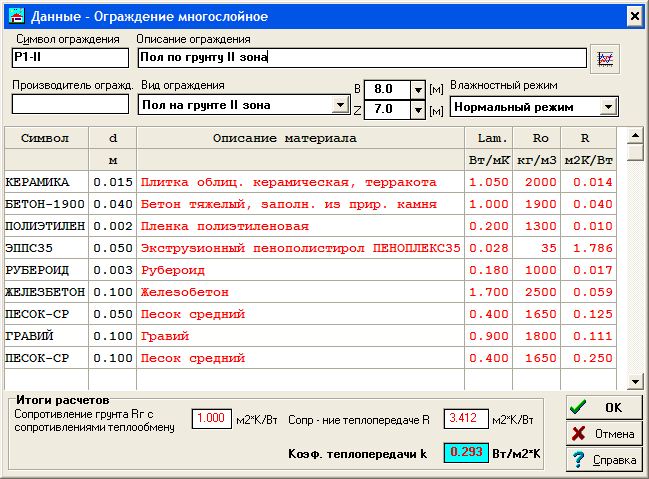Click the Пленка полиэтиленовая description
Image resolution: width=649 pixels, height=479 pixels.
click(x=300, y=226)
